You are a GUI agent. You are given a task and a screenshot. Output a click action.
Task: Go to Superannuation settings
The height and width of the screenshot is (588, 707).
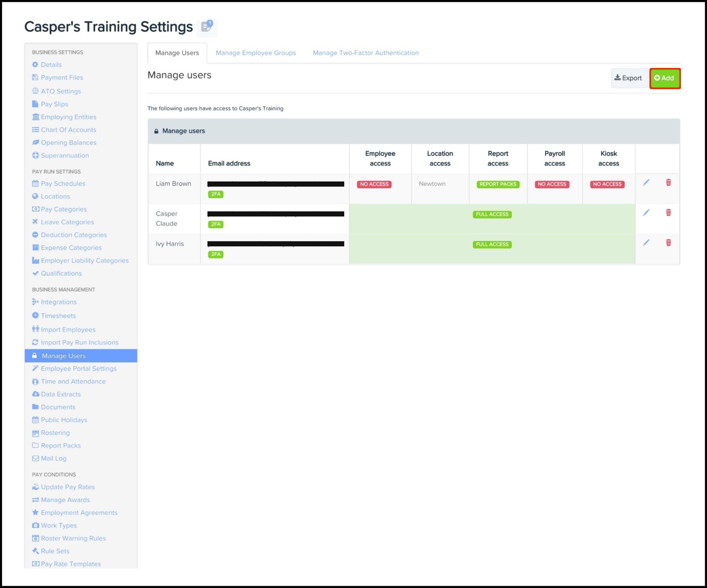(64, 155)
